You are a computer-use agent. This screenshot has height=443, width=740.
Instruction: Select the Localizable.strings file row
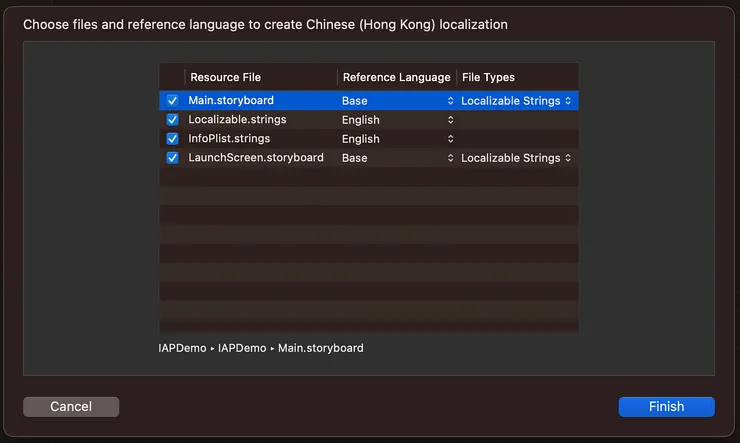coord(237,120)
